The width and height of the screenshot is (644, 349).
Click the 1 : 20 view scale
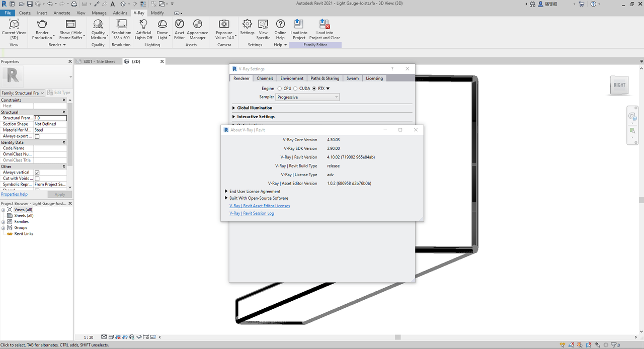click(x=89, y=337)
